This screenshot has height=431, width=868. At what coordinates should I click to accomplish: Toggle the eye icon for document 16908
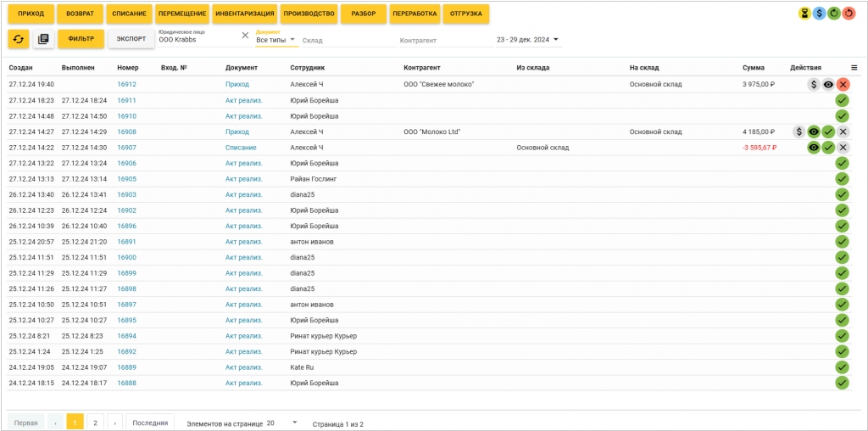[814, 132]
